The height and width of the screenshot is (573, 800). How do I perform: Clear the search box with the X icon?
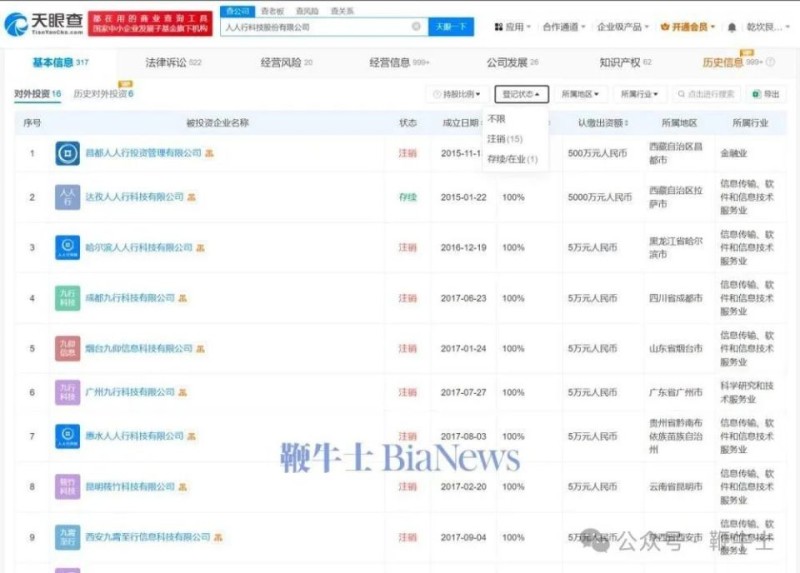[x=416, y=27]
